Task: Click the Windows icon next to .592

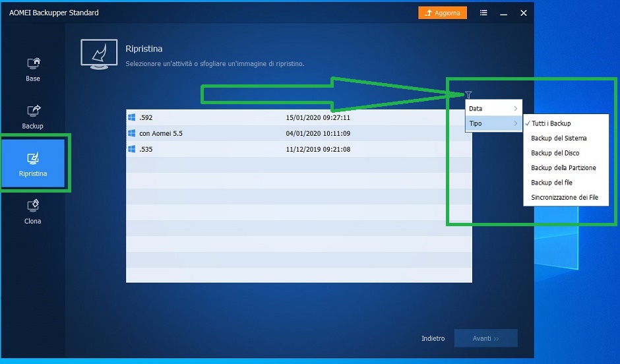Action: pos(132,117)
